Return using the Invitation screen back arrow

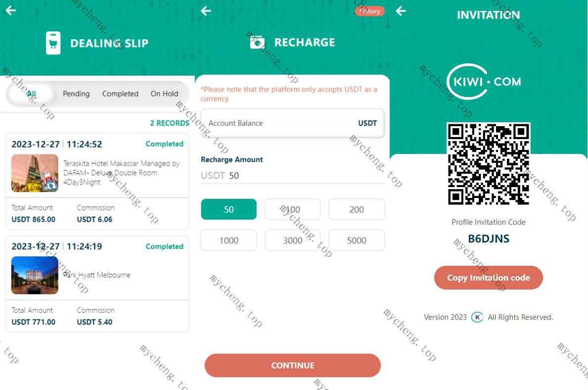(x=401, y=11)
